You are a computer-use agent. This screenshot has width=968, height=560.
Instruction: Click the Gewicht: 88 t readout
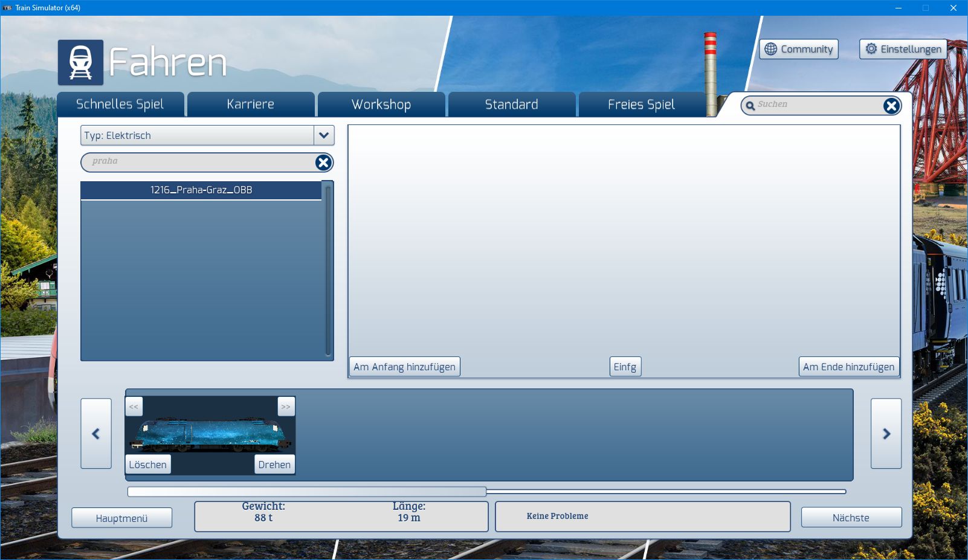click(x=263, y=512)
